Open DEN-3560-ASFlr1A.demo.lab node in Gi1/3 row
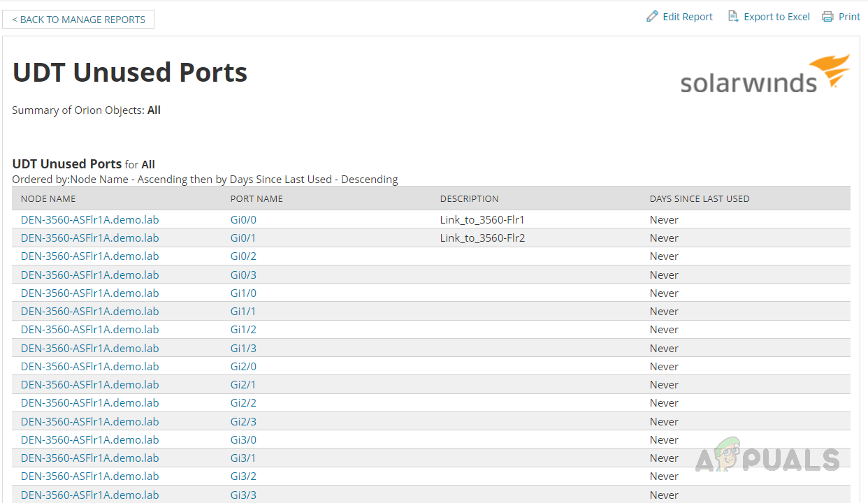The height and width of the screenshot is (503, 868). tap(90, 348)
